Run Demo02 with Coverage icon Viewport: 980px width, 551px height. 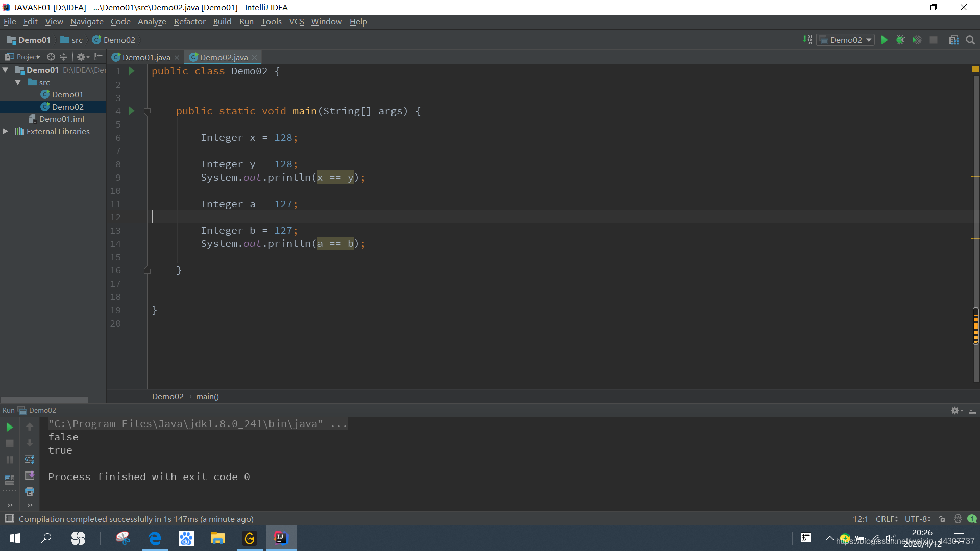(917, 40)
